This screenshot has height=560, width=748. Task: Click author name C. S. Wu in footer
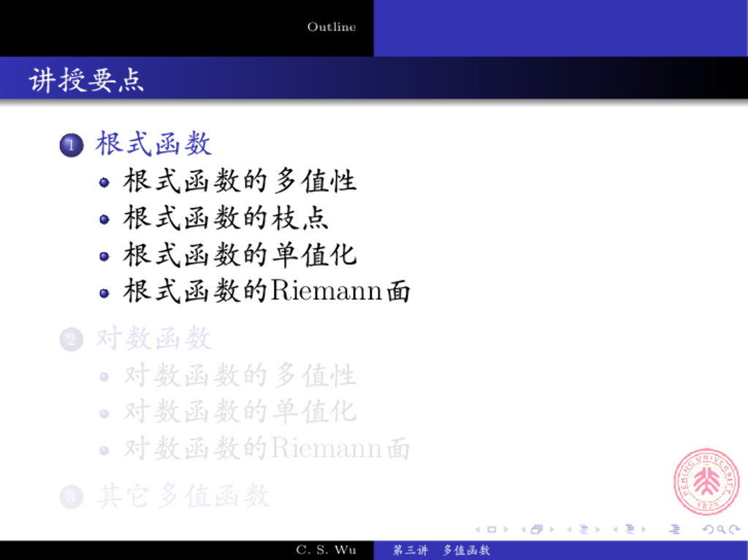(326, 550)
